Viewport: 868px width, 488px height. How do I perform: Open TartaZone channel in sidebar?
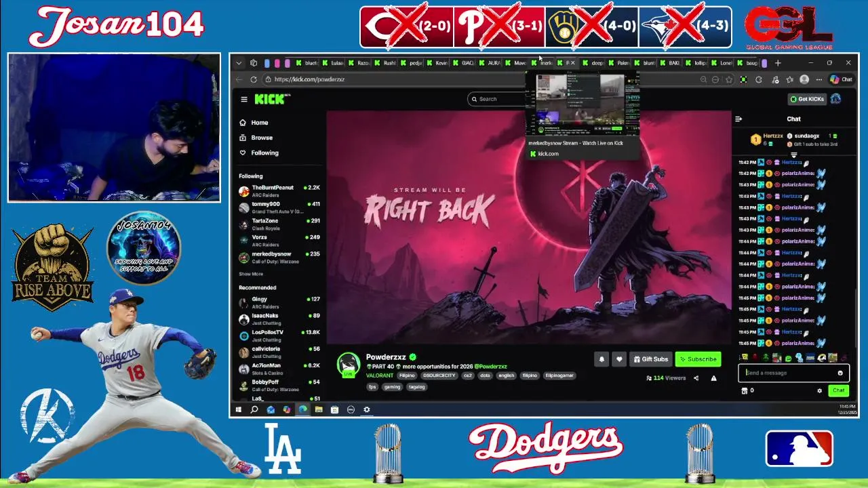pyautogui.click(x=279, y=224)
